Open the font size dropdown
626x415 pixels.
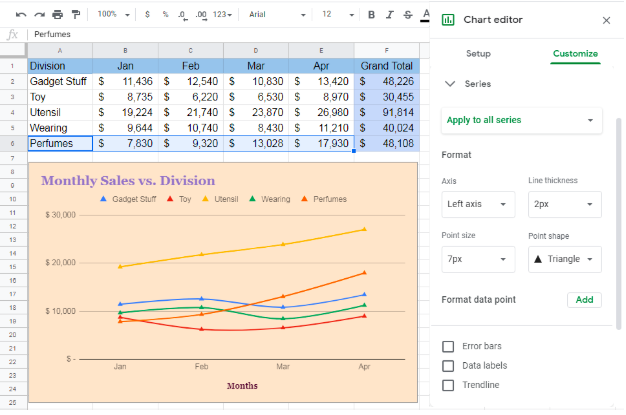[338, 14]
